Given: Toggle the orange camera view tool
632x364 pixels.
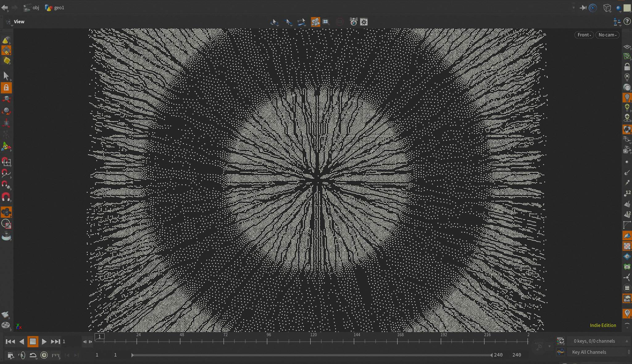Looking at the screenshot, I should click(x=315, y=22).
